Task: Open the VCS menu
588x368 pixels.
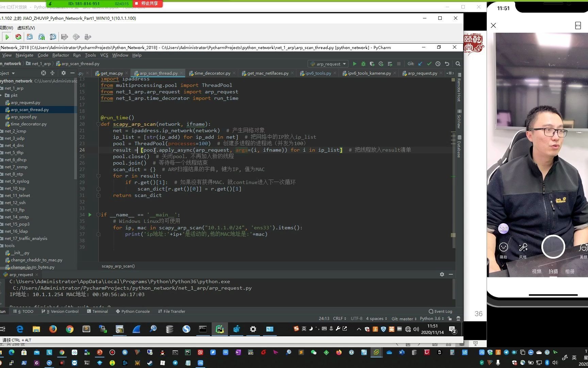Action: (104, 55)
